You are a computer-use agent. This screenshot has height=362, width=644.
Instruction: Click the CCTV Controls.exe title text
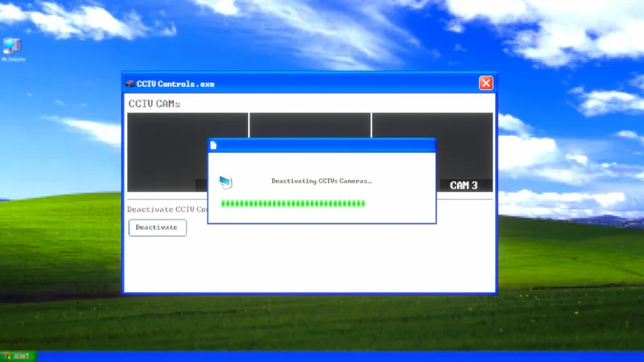[x=175, y=84]
